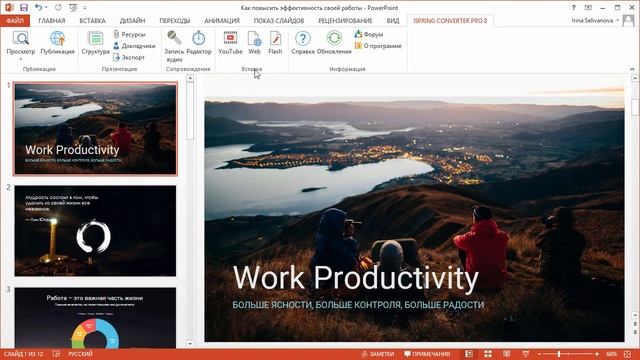Image resolution: width=640 pixels, height=360 pixels.
Task: Open Irina Selivanova account dropdown
Action: (596, 20)
